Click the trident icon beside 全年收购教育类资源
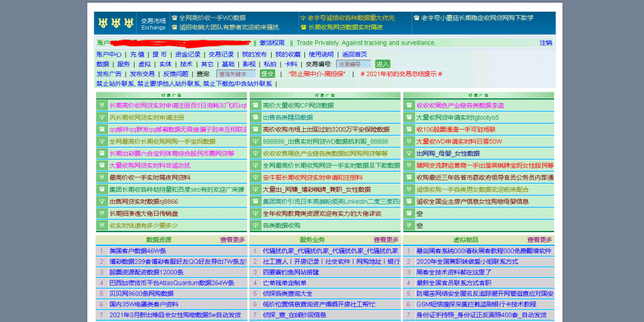 255,214
